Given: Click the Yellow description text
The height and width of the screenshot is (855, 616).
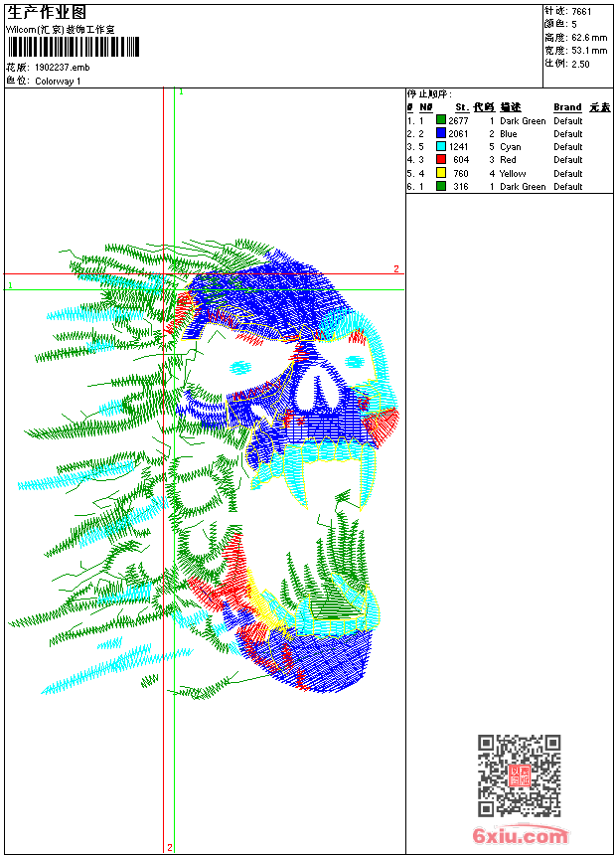Looking at the screenshot, I should click(513, 173).
